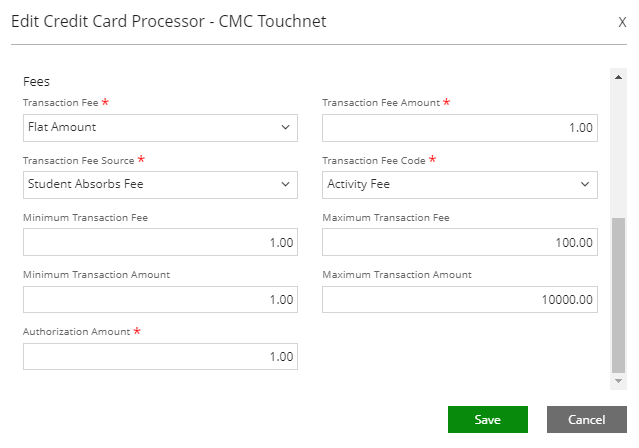
Task: Click the Transaction Fee dropdown chevron
Action: coord(285,127)
